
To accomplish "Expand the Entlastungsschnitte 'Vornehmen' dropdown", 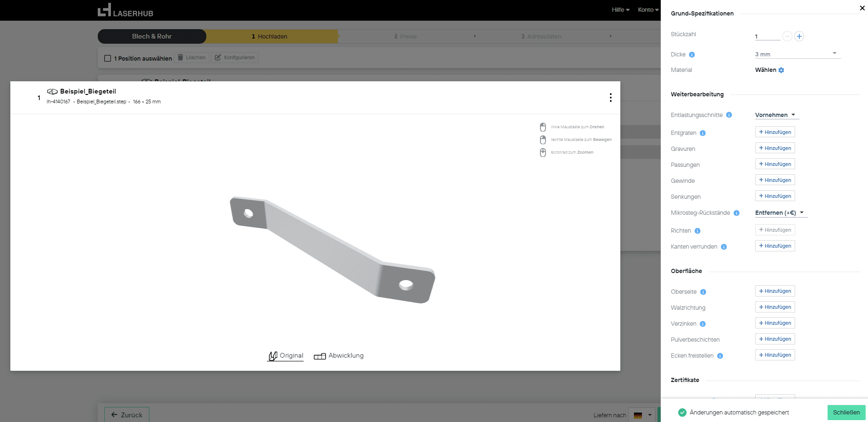I will [x=776, y=115].
